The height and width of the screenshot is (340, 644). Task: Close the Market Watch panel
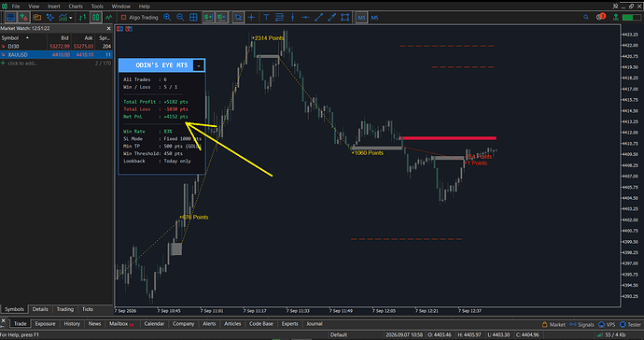[109, 28]
